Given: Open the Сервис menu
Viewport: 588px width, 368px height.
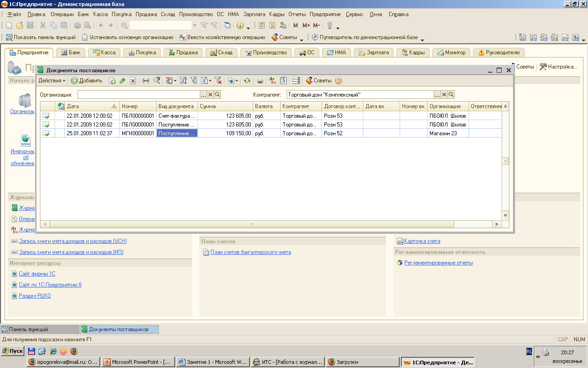Looking at the screenshot, I should pos(354,14).
